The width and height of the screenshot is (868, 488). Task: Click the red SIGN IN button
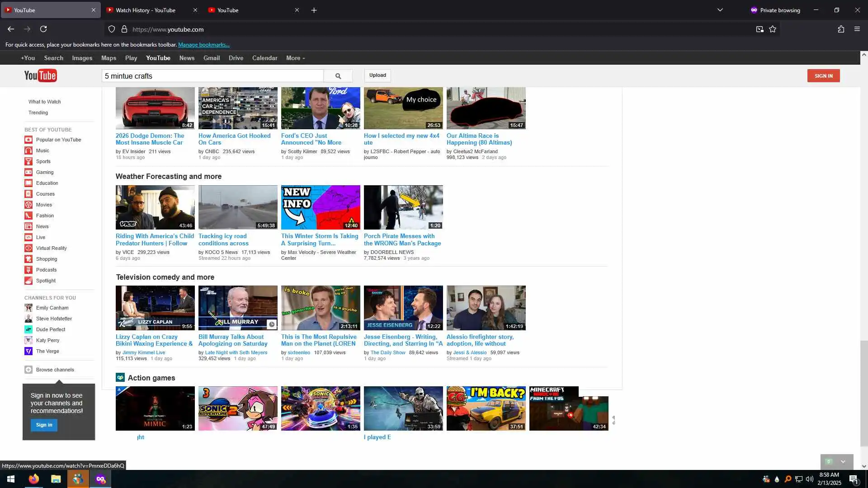pos(823,76)
